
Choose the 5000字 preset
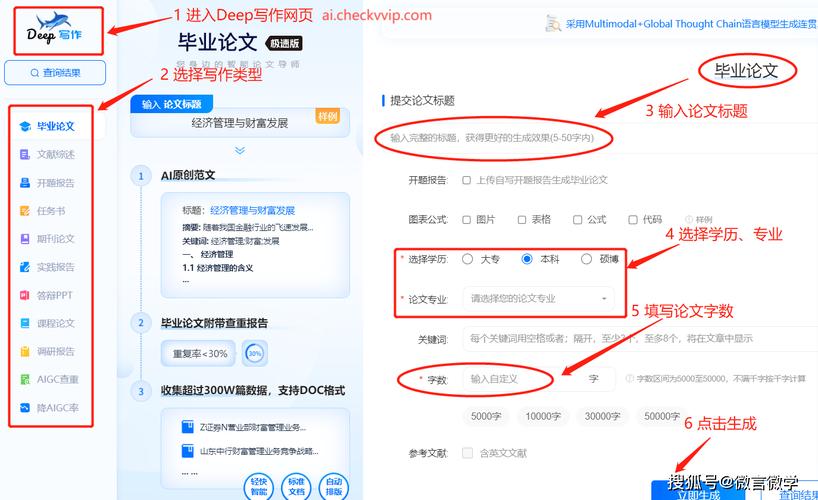(x=486, y=416)
